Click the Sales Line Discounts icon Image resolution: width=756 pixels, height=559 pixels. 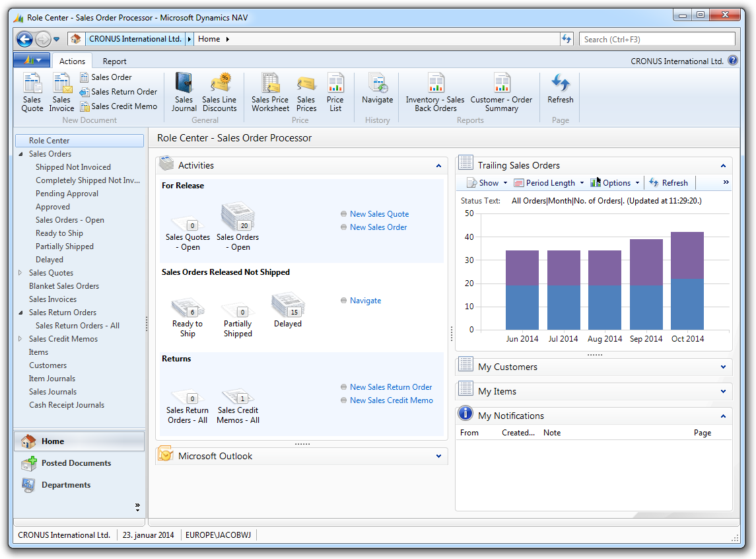[219, 91]
